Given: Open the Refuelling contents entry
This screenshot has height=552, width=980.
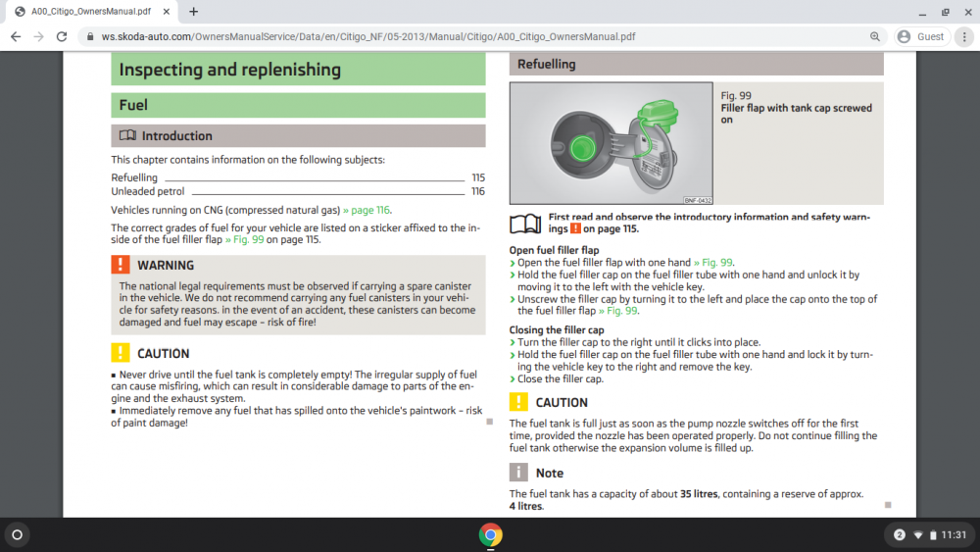Looking at the screenshot, I should click(x=298, y=177).
